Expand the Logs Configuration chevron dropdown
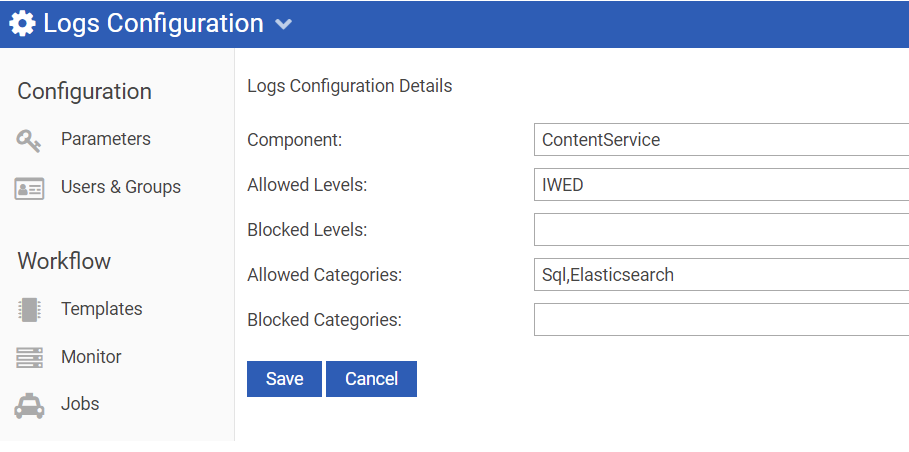Image resolution: width=909 pixels, height=452 pixels. pos(284,24)
